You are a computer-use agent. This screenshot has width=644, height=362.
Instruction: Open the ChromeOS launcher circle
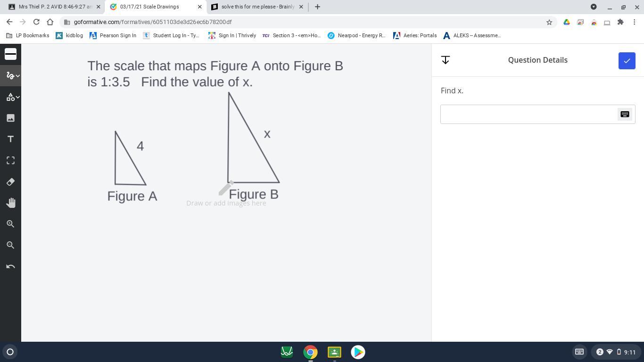point(10,352)
